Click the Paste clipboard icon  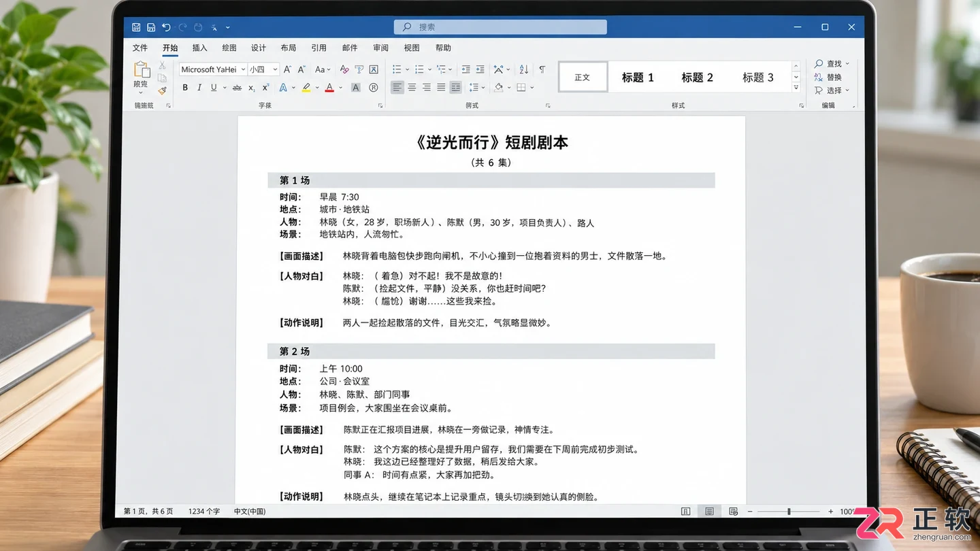tap(142, 69)
